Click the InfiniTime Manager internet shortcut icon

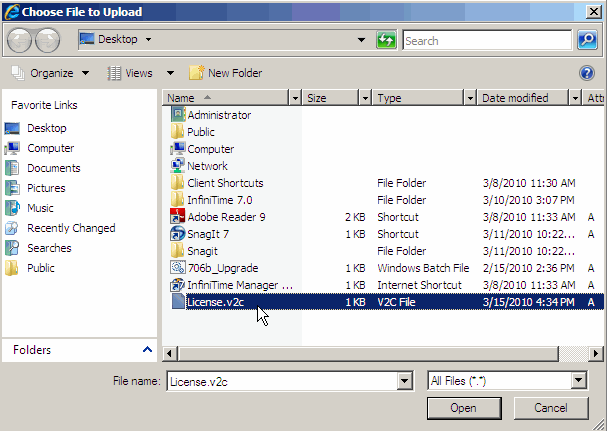178,285
